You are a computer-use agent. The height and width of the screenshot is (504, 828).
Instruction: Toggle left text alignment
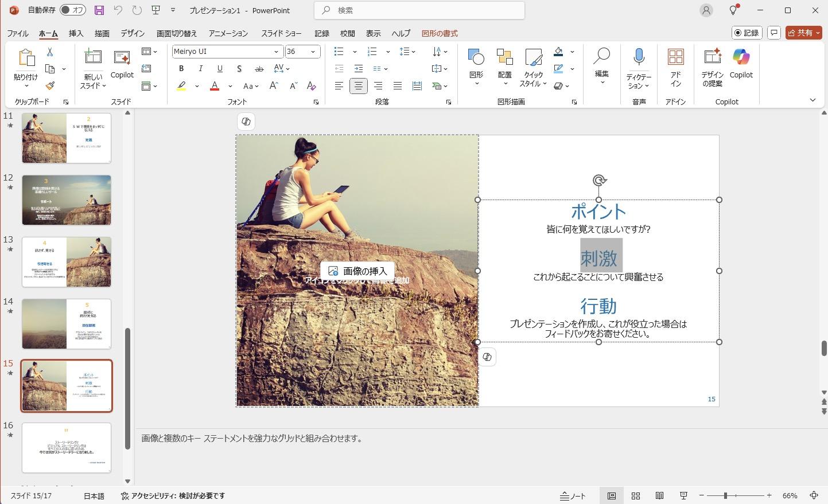click(x=339, y=86)
